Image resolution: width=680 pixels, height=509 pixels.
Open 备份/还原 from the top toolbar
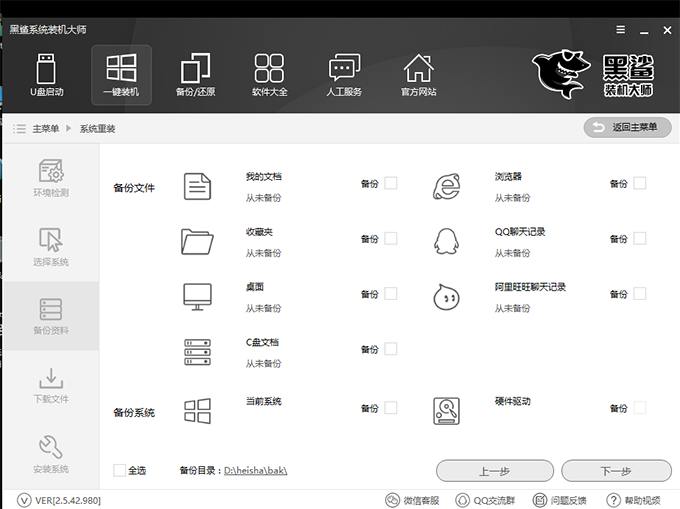(x=195, y=75)
